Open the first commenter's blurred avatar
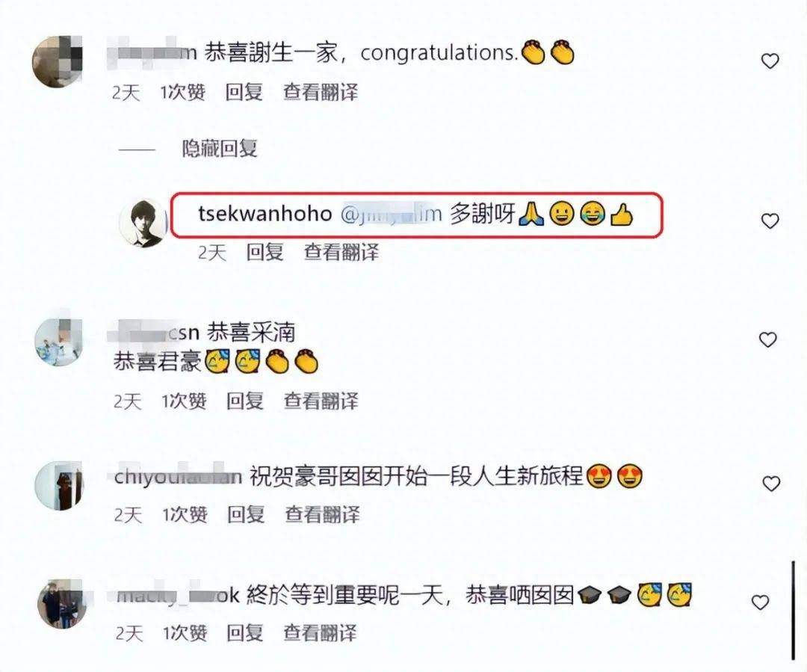807x672 pixels. click(58, 62)
